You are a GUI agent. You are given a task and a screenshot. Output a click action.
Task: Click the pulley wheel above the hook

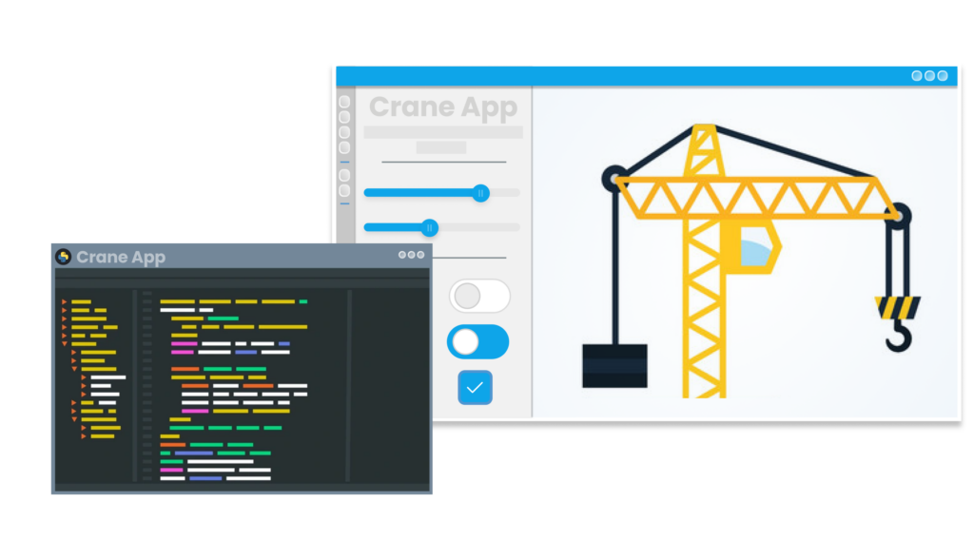pyautogui.click(x=898, y=216)
